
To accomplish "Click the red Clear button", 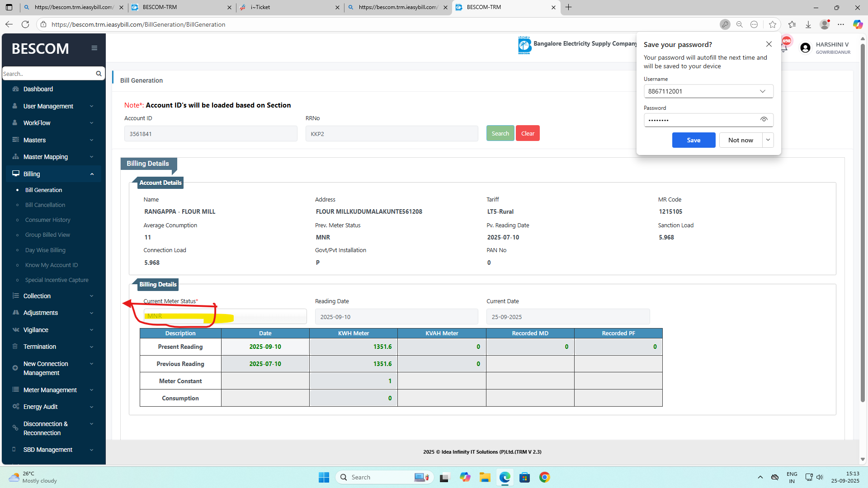I will pyautogui.click(x=528, y=133).
